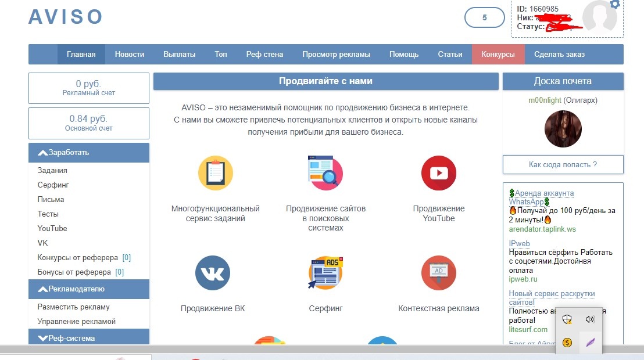Open the ipweb.ru link
Screen dimensions: 644x360
click(x=523, y=279)
